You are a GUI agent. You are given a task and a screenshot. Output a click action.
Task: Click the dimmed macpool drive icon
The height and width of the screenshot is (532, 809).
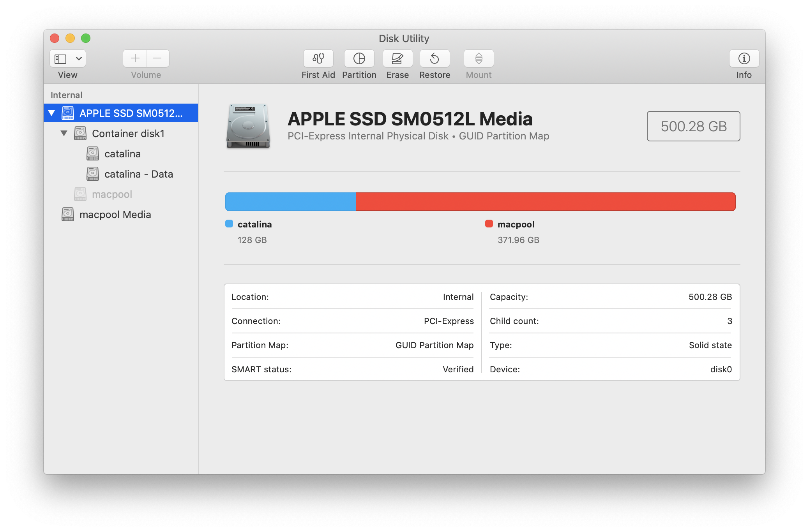coord(80,194)
